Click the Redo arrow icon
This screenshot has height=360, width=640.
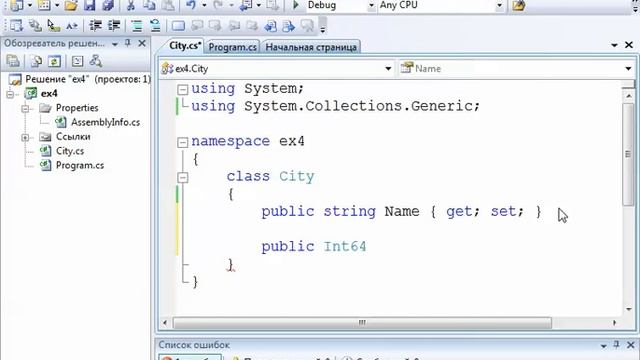[x=218, y=5]
